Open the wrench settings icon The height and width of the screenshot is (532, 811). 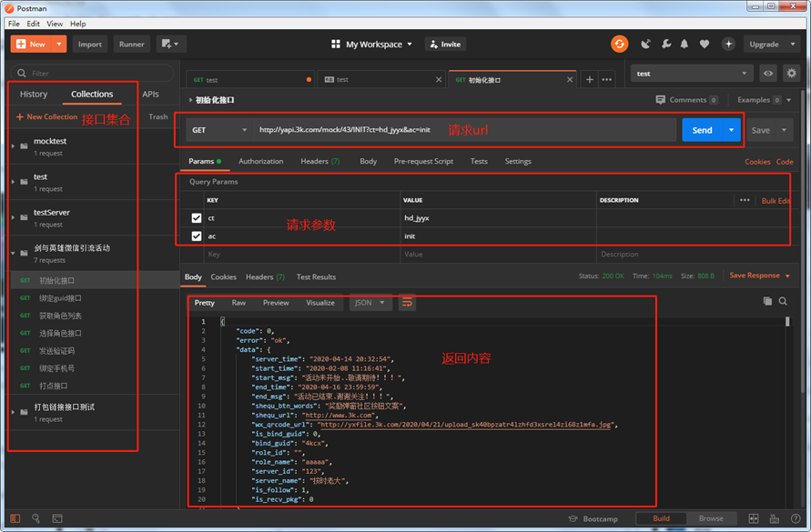666,44
